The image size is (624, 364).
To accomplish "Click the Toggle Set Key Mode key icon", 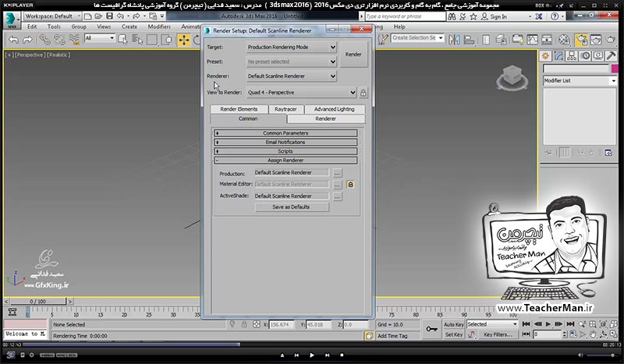I will 431,329.
